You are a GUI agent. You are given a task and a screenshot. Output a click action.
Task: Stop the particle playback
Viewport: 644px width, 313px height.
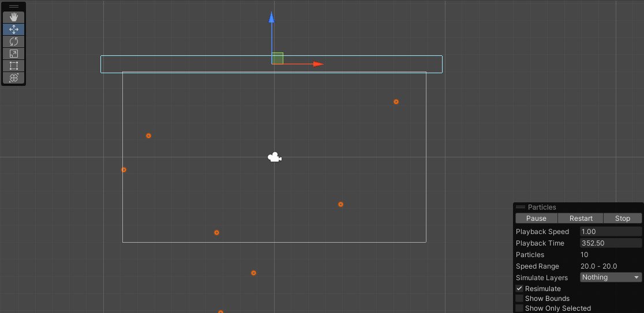622,218
